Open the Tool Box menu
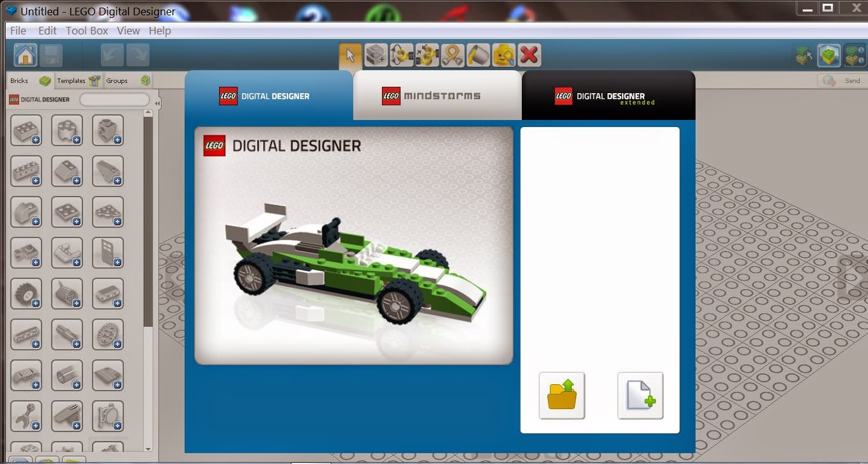Image resolution: width=868 pixels, height=464 pixels. (87, 31)
